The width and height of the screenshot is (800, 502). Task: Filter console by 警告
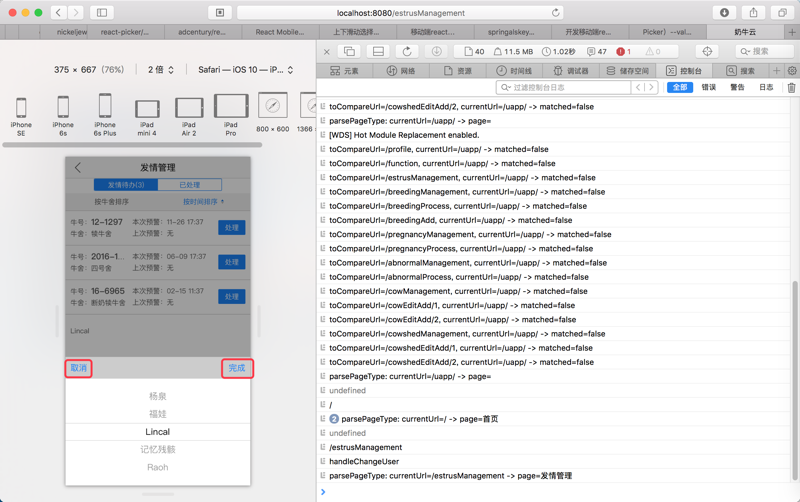pos(737,87)
